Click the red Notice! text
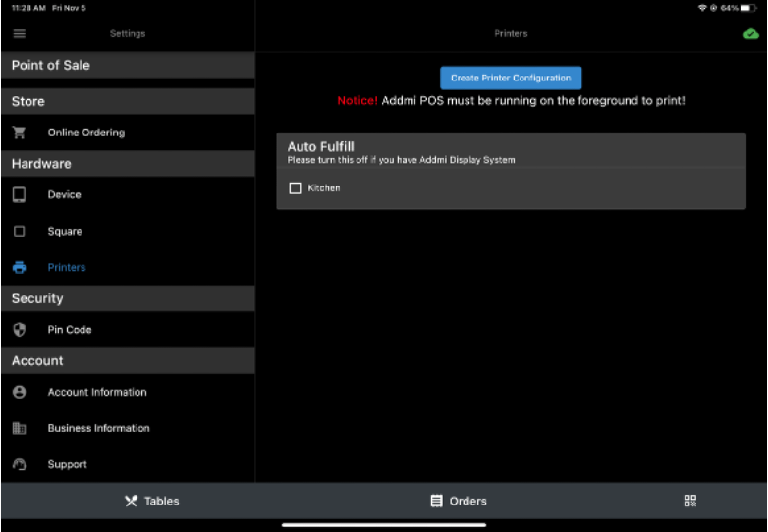This screenshot has height=532, width=768. pyautogui.click(x=357, y=101)
